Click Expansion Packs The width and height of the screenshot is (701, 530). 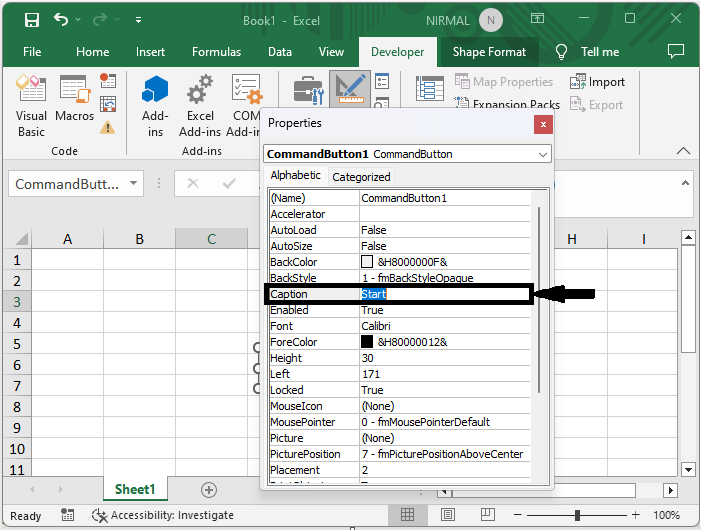coord(507,104)
